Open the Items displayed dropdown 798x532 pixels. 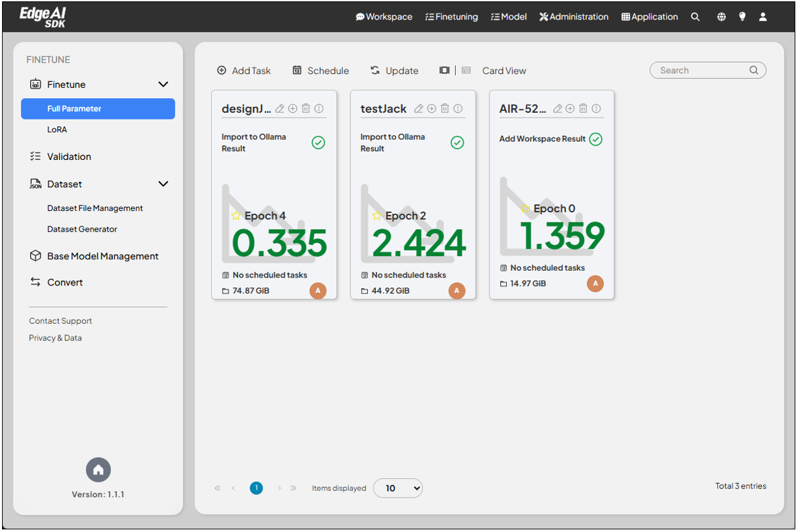(398, 488)
